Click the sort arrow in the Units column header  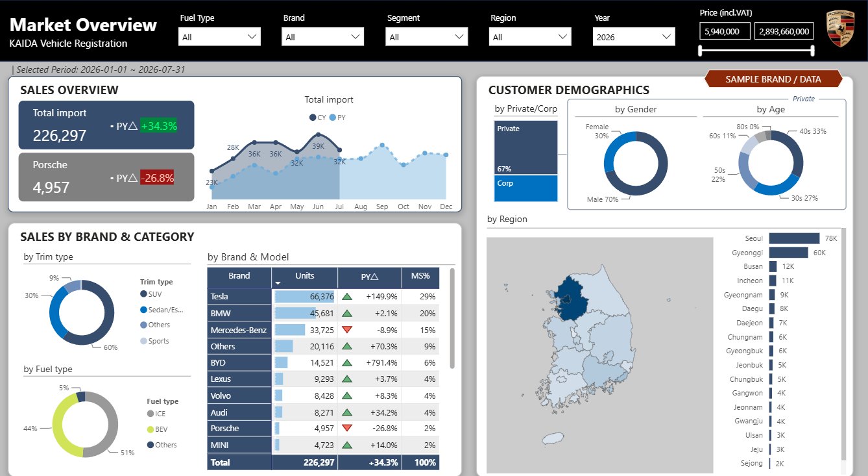[x=278, y=283]
